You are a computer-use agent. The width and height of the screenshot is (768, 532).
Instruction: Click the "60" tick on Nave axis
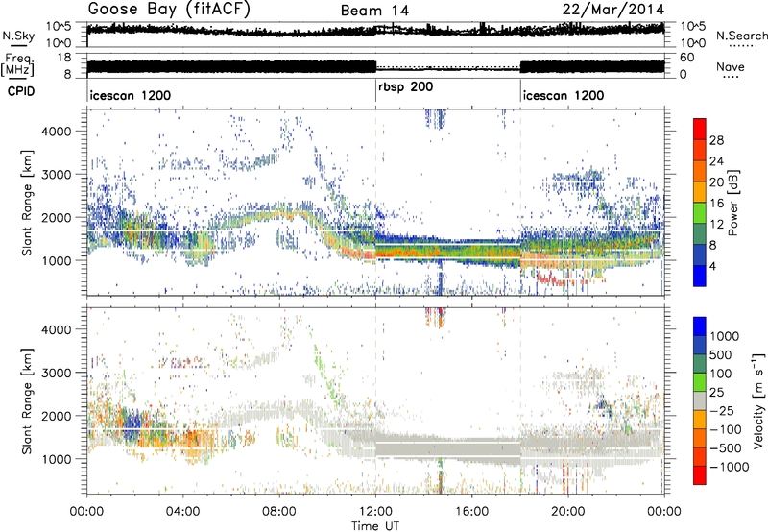687,58
